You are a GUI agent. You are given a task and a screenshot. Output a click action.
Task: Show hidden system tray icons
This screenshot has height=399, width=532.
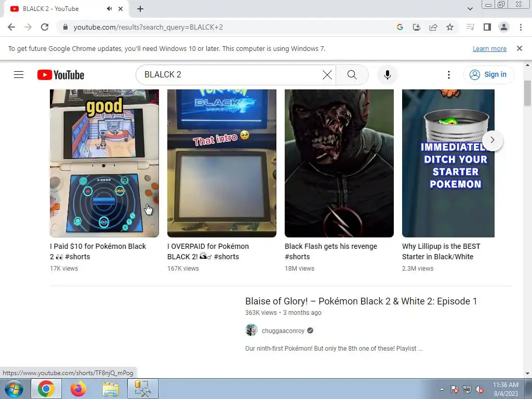click(x=442, y=390)
